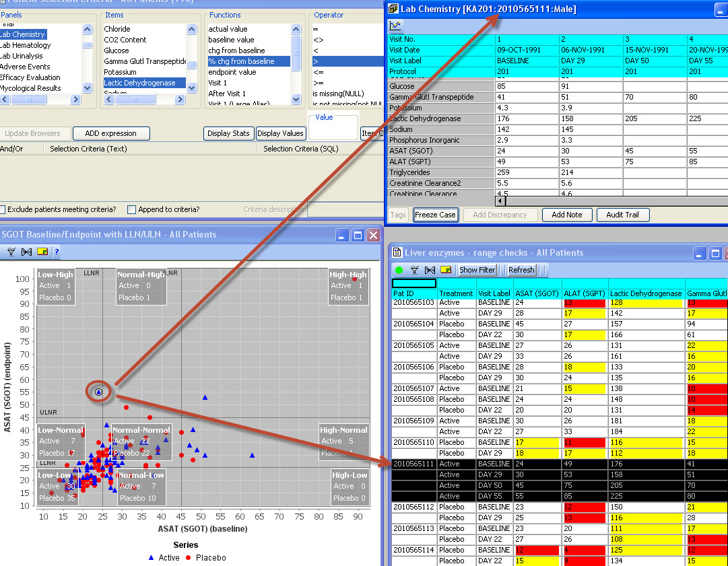Viewport: 728px width, 566px height.
Task: Select Lactic Dehydrogenase in Items list
Action: click(x=144, y=83)
